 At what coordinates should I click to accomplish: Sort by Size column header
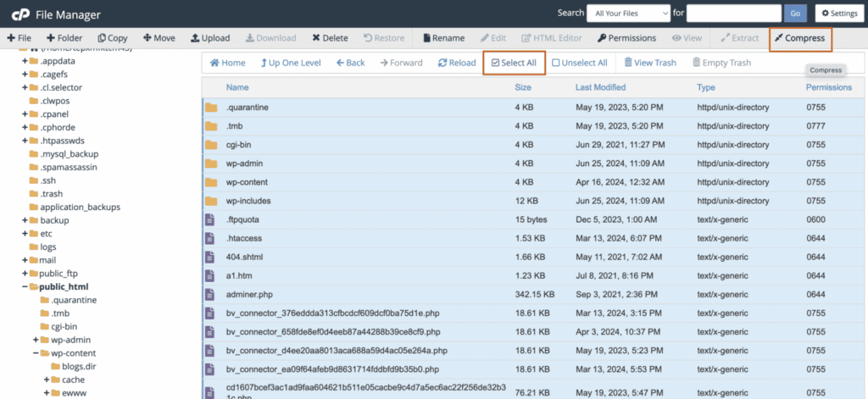click(x=522, y=87)
